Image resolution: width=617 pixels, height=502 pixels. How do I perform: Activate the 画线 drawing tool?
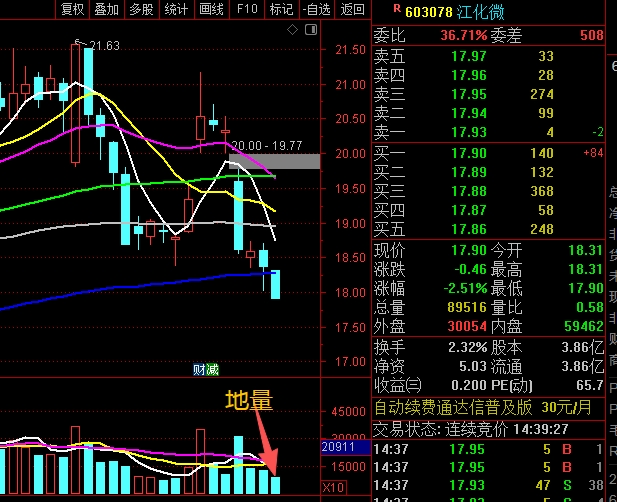coord(211,9)
